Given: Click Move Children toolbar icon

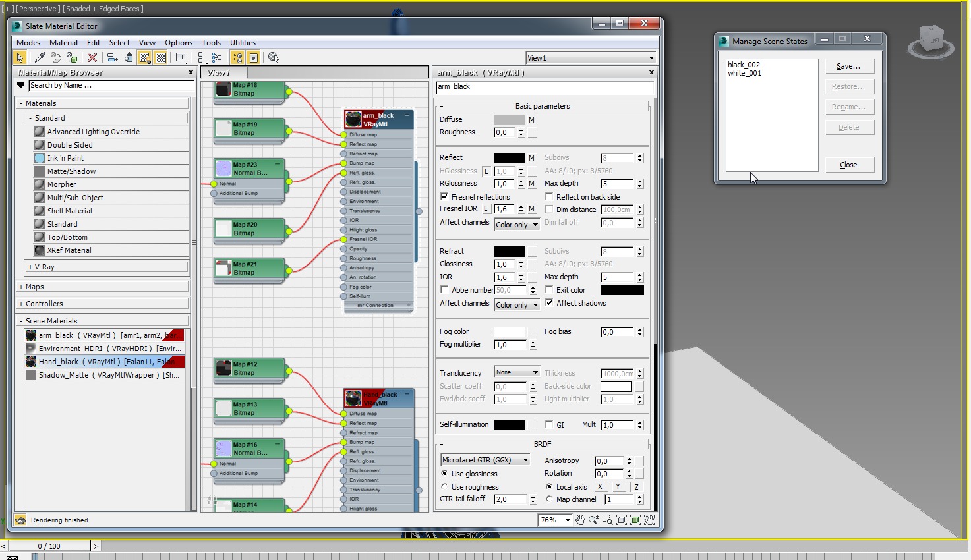Looking at the screenshot, I should pos(113,58).
